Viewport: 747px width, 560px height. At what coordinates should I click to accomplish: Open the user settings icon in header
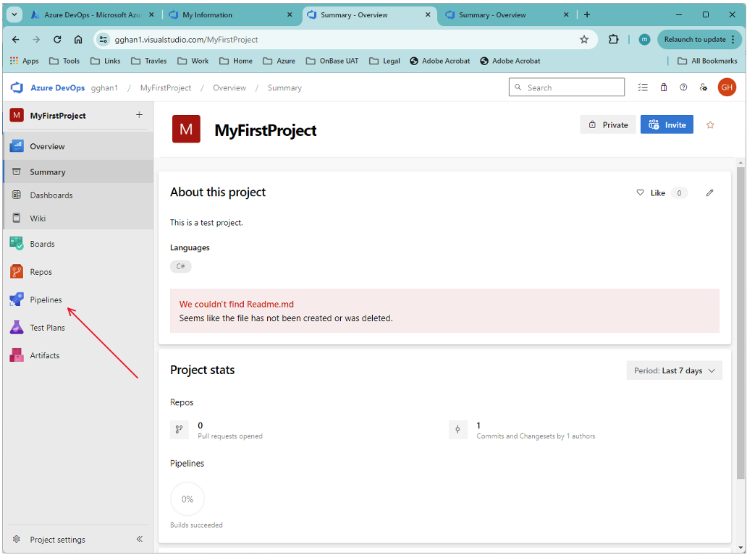tap(703, 88)
